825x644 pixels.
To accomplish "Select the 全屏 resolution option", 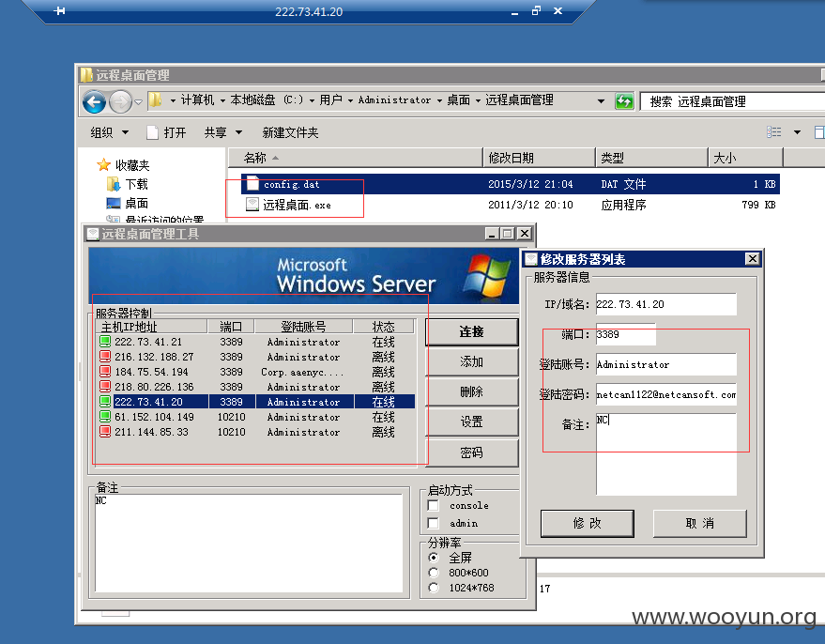I will coord(434,558).
